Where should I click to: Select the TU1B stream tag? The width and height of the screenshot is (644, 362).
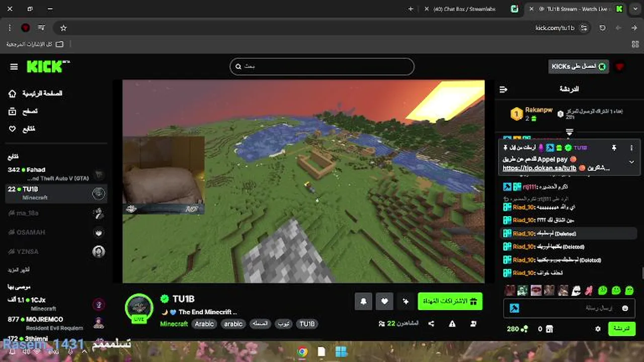tap(307, 324)
